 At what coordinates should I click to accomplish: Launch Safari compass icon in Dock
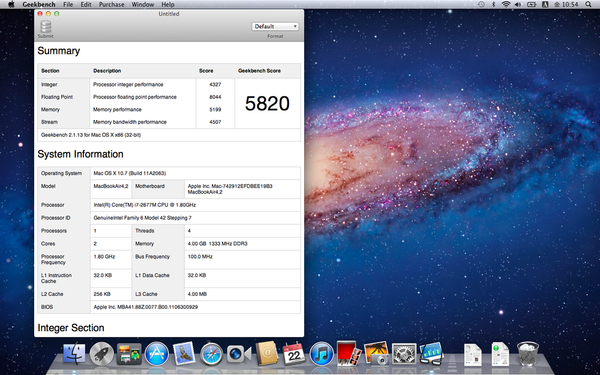tap(212, 354)
